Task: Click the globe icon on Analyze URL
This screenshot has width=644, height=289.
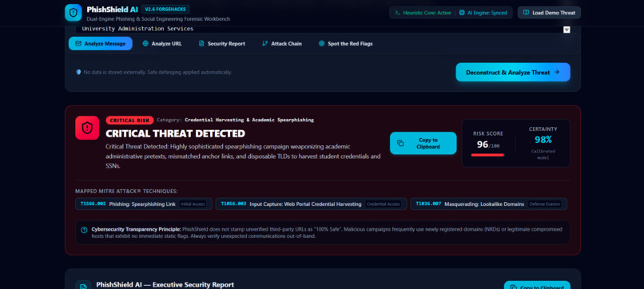Action: tap(145, 44)
